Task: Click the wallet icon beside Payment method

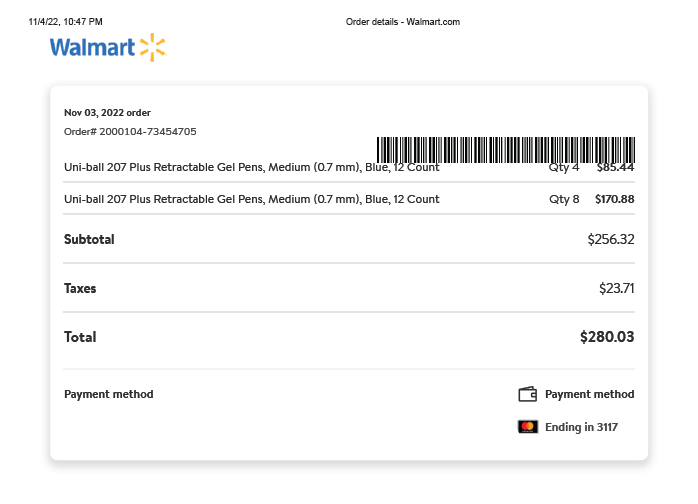Action: pos(528,394)
